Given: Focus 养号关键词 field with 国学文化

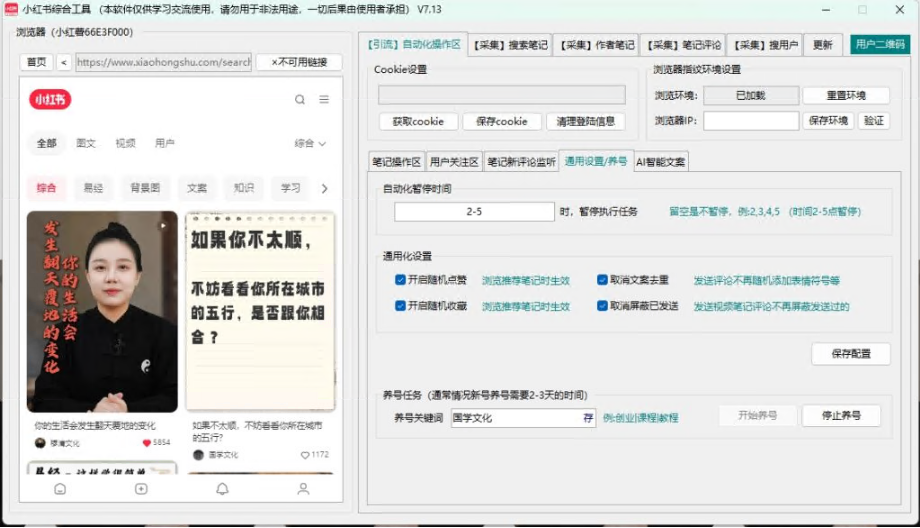Looking at the screenshot, I should [523, 418].
